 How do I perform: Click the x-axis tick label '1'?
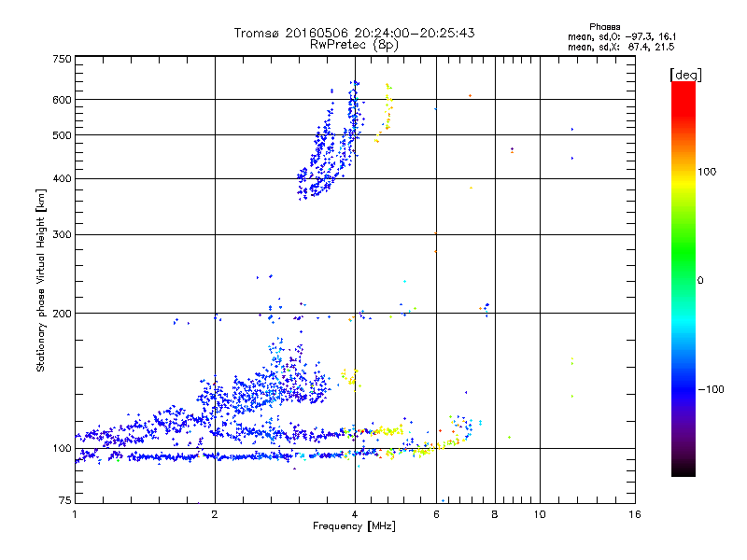tap(75, 514)
